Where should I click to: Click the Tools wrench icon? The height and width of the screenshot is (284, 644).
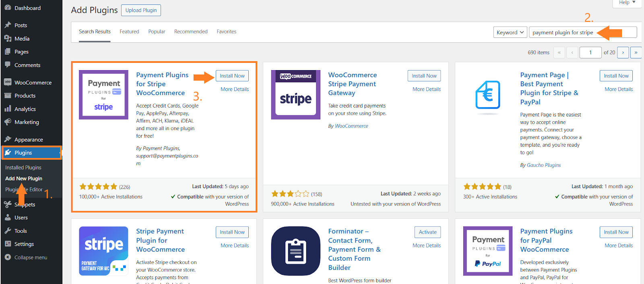click(x=8, y=230)
